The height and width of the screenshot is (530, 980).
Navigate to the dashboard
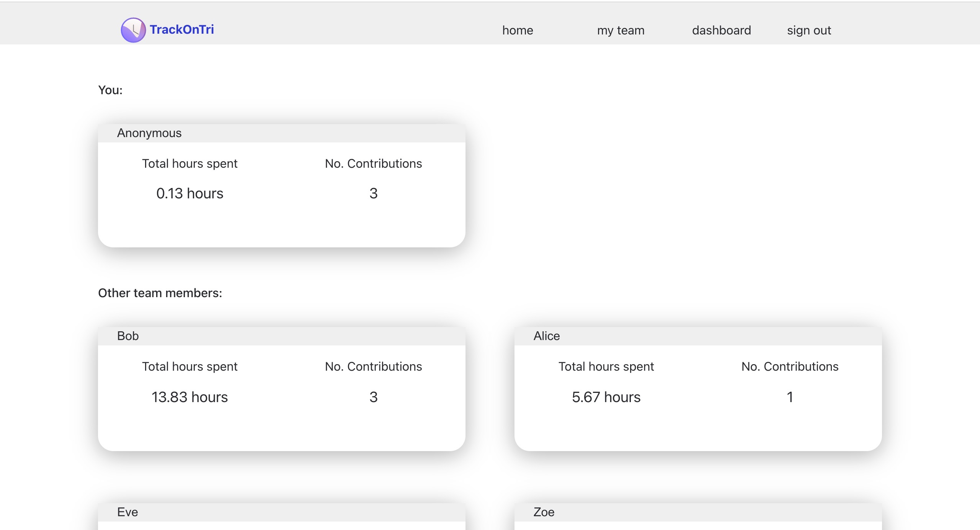click(721, 30)
